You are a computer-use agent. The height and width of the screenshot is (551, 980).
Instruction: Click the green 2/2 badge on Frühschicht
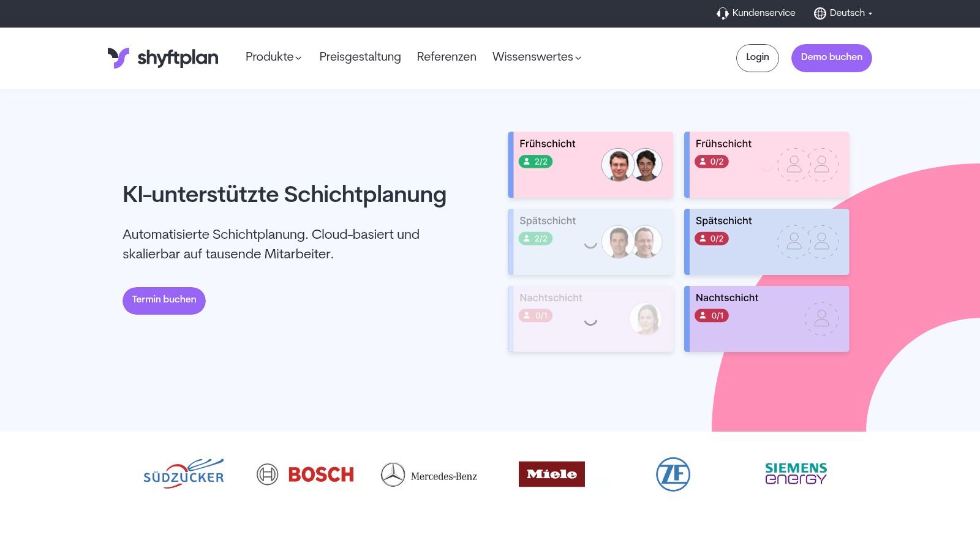[535, 162]
